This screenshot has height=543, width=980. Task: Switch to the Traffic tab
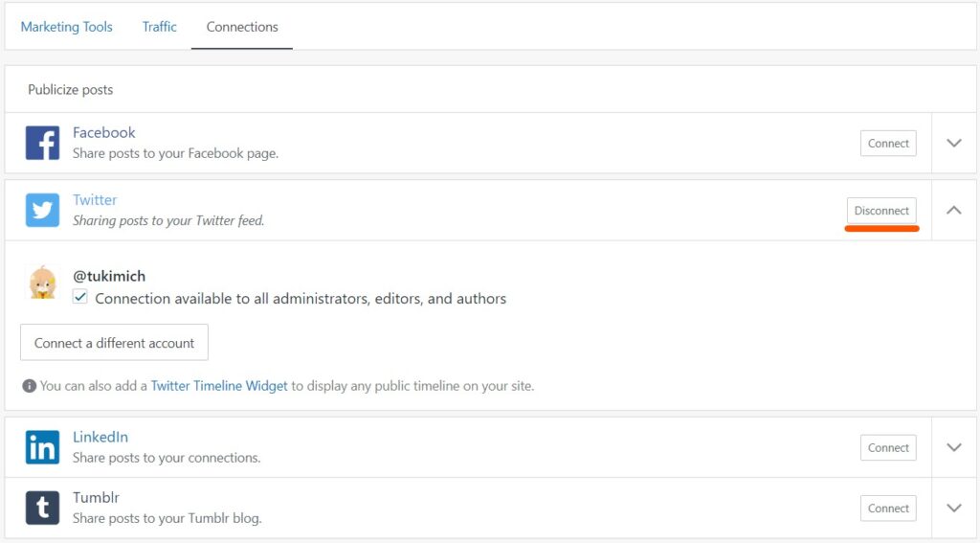[160, 27]
